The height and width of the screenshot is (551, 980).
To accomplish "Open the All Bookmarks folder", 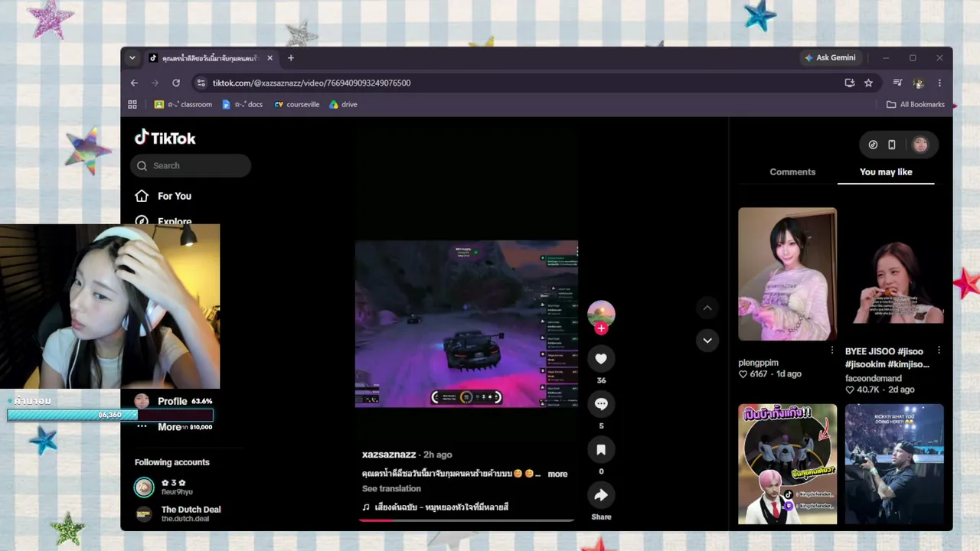I will (x=916, y=104).
